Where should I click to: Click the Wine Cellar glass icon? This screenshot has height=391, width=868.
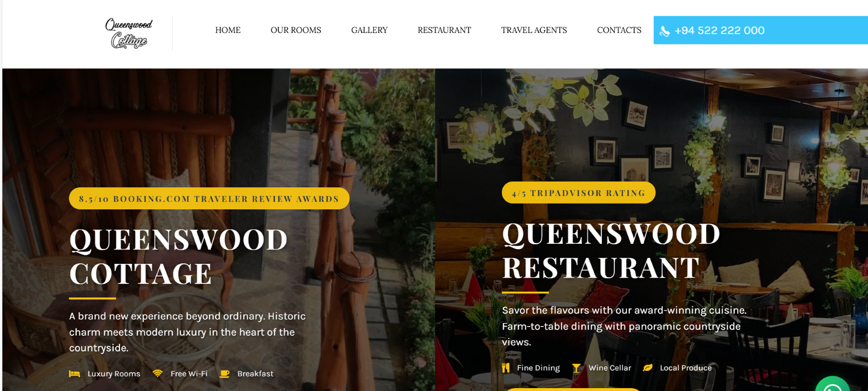click(x=577, y=368)
